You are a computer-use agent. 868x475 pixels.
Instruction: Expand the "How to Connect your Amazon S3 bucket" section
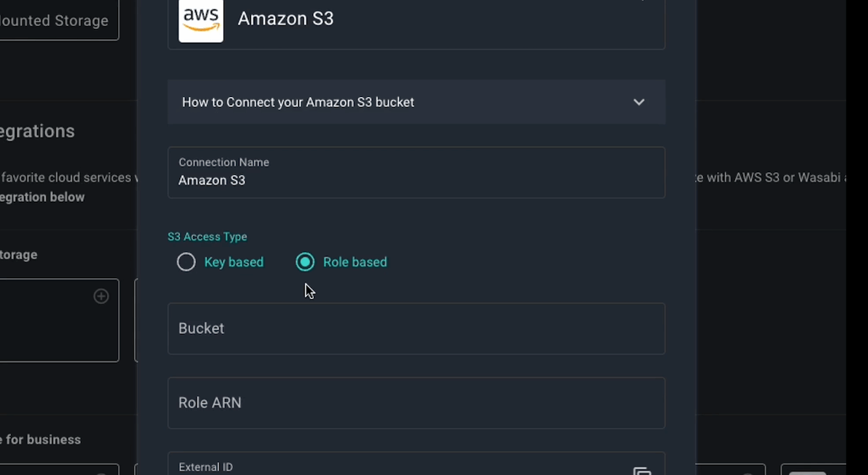(x=416, y=102)
